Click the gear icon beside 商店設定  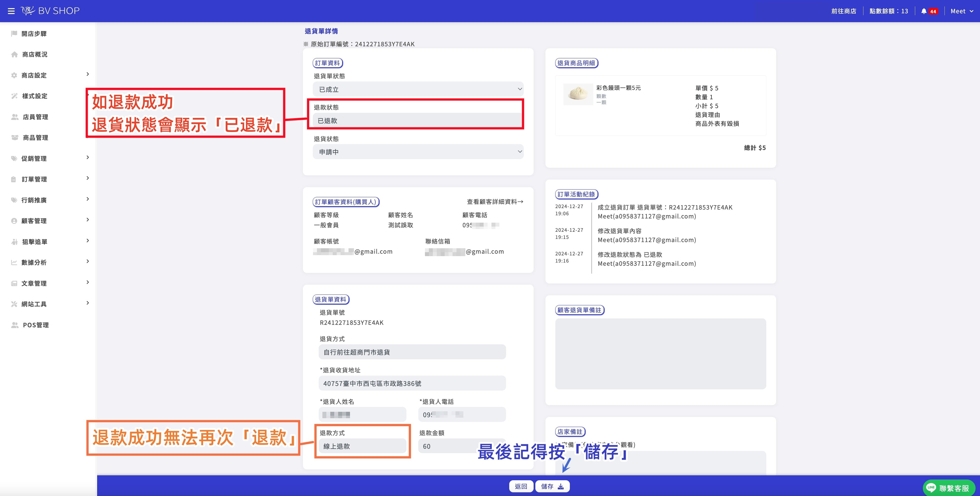pyautogui.click(x=14, y=75)
